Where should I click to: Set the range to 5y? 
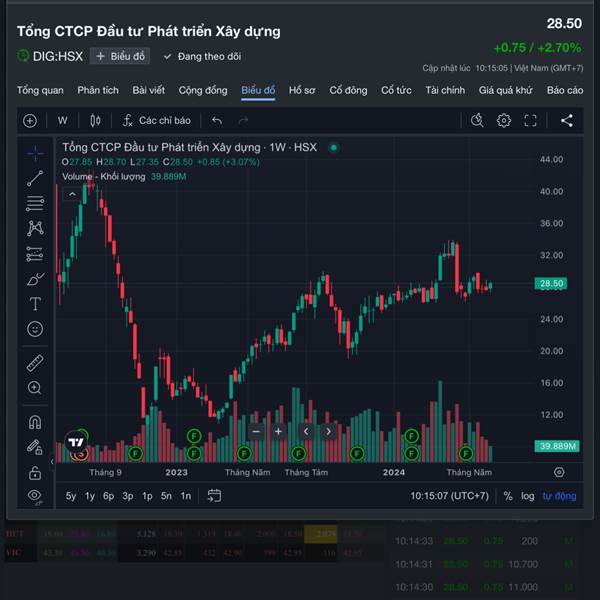tap(71, 496)
